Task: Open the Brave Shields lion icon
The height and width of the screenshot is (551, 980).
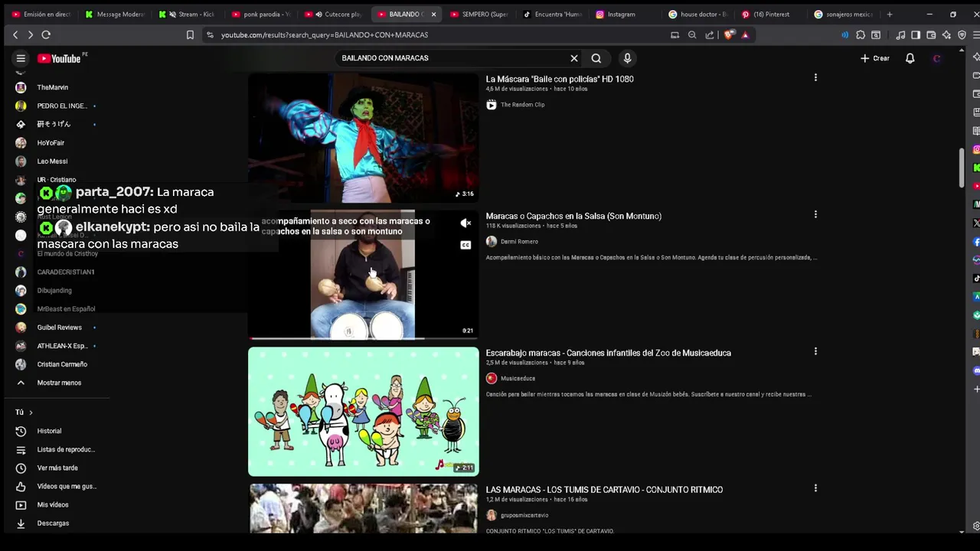Action: click(x=728, y=34)
